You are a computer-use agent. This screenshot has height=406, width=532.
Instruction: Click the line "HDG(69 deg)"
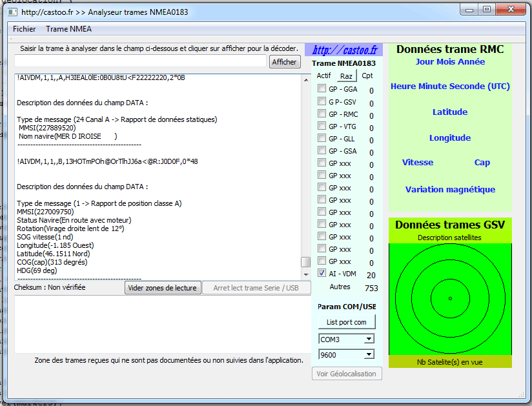(37, 270)
